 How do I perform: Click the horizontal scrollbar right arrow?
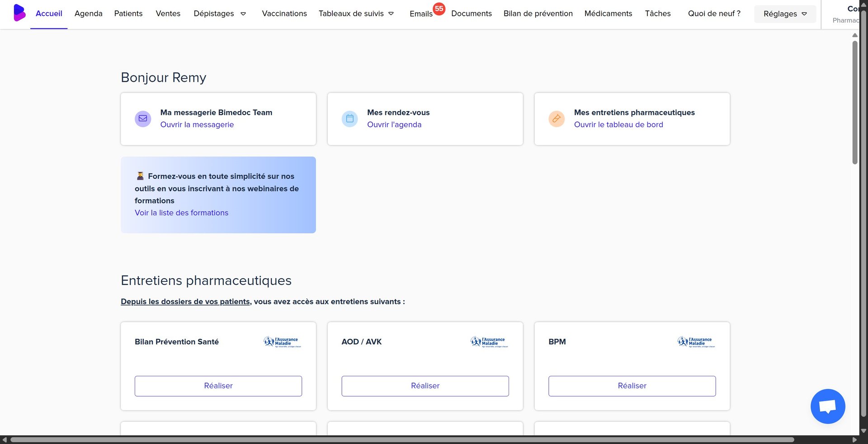854,440
